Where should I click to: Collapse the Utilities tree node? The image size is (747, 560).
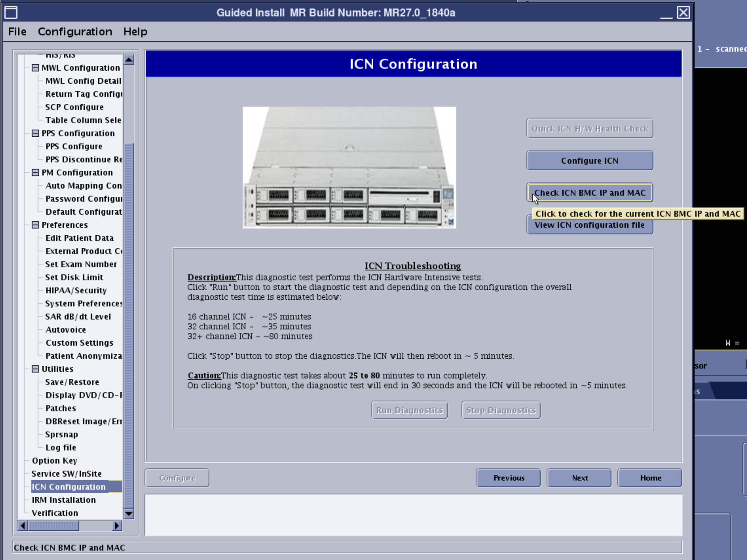tap(35, 369)
